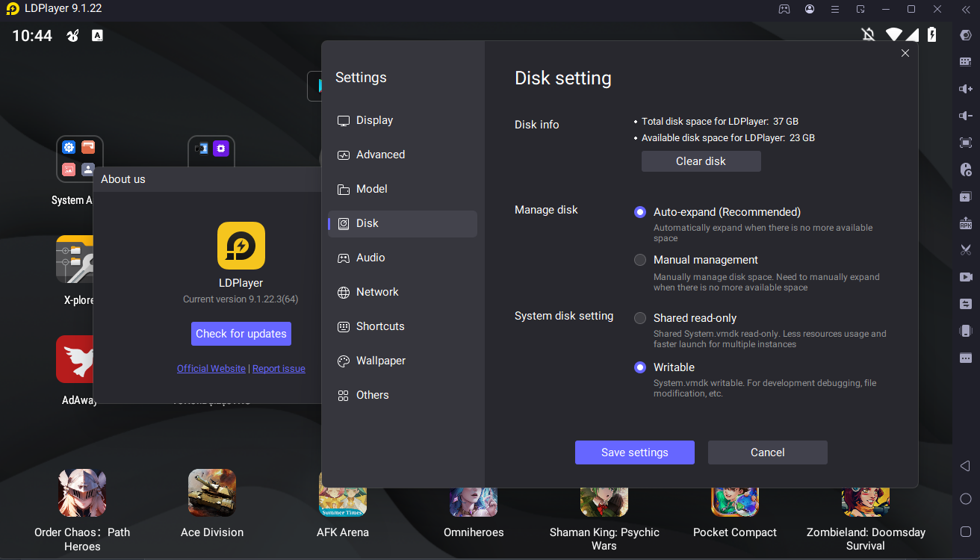Screen dimensions: 980x560
Task: Open Disk settings tab
Action: tap(403, 223)
